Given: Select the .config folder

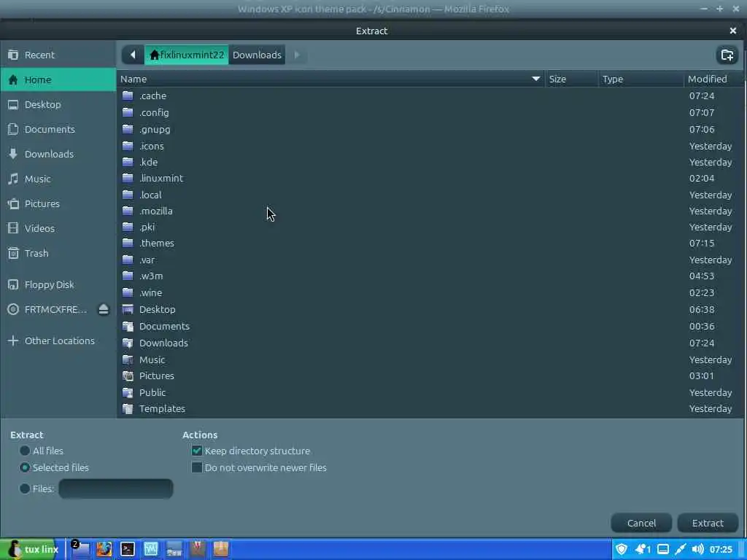Looking at the screenshot, I should 430,112.
